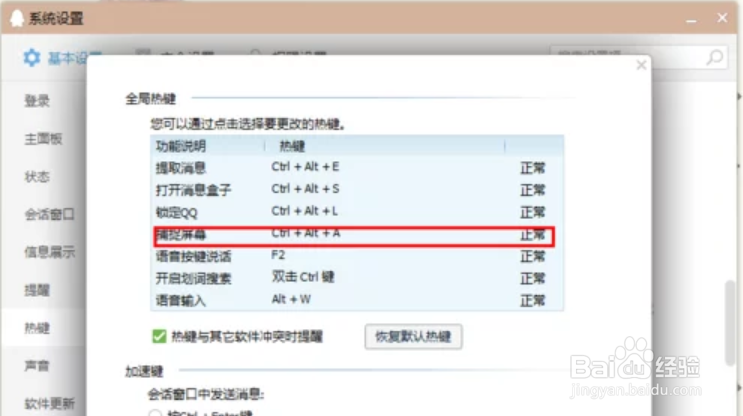Close the 系统设置 window
The image size is (743, 416).
pos(722,18)
